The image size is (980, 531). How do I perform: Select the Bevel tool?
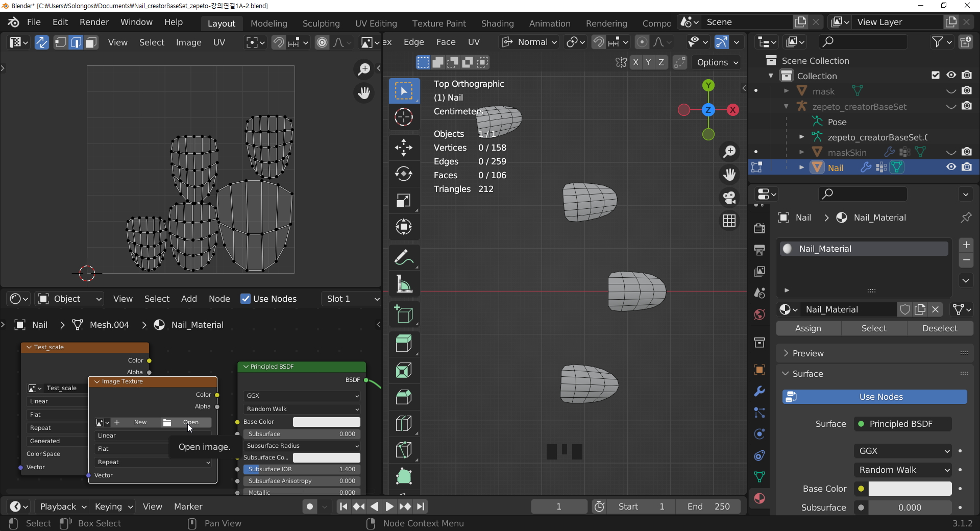tap(404, 397)
